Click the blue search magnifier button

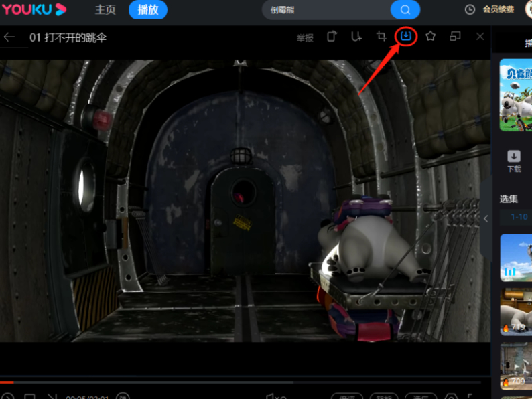405,10
